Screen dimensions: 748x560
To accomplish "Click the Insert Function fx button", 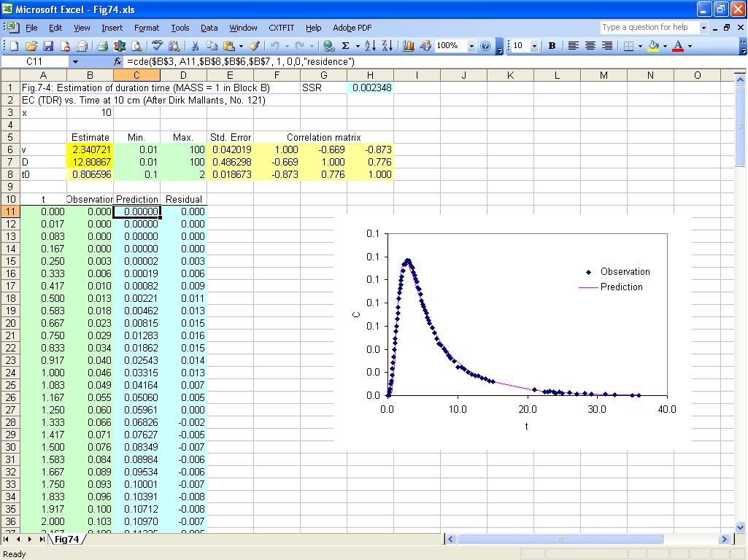I will [x=117, y=62].
